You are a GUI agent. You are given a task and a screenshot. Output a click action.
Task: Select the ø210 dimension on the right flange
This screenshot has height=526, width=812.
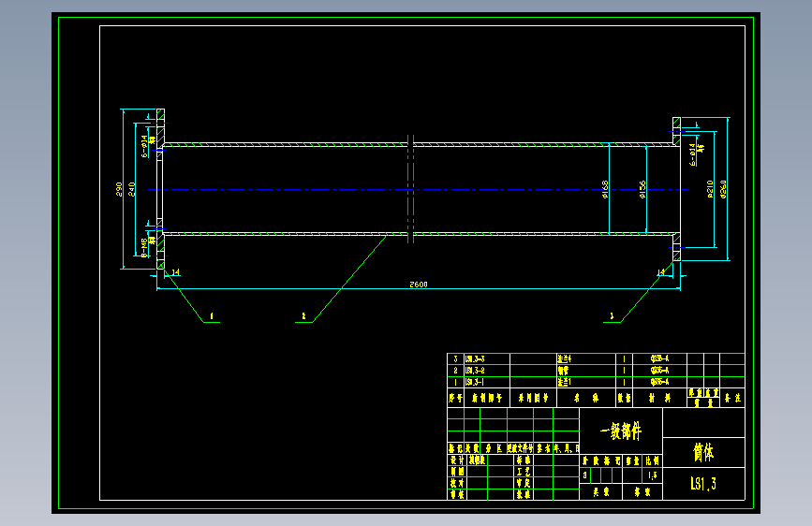(x=710, y=189)
